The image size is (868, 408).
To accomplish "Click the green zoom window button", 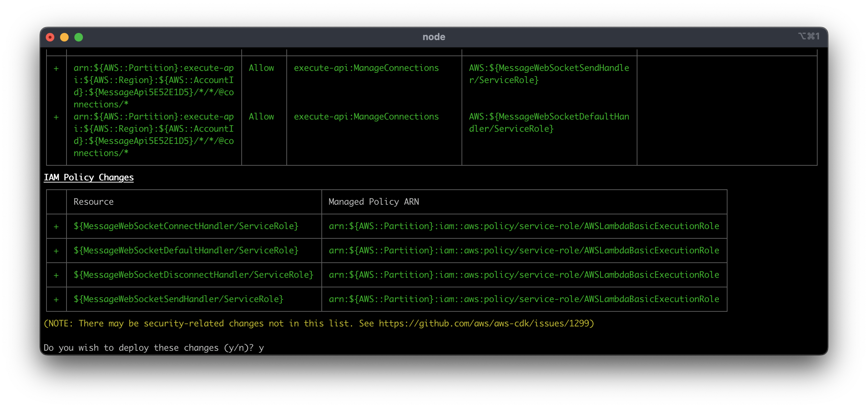I will pos(79,37).
